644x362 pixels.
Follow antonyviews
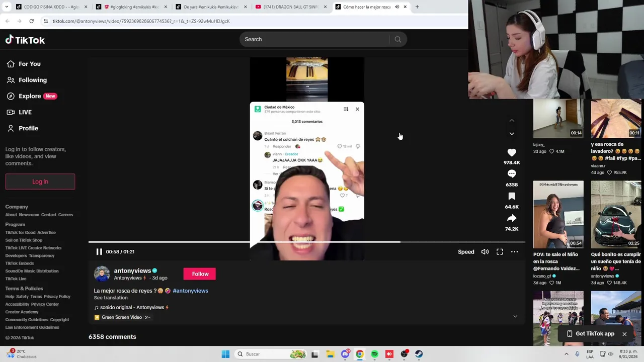point(200,274)
